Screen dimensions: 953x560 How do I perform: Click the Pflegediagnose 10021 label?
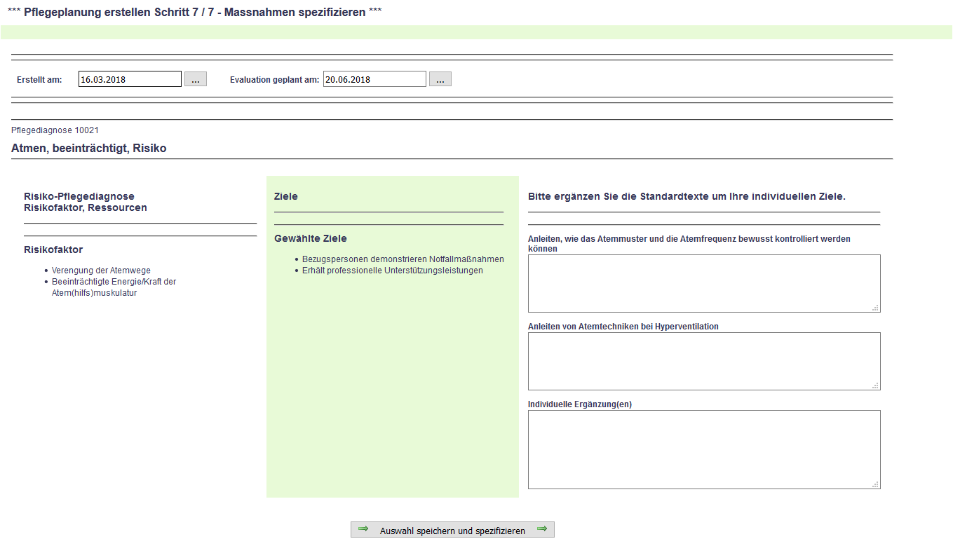coord(55,130)
